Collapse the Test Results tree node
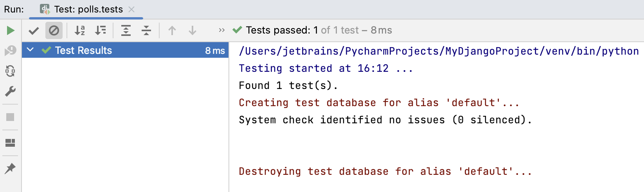The height and width of the screenshot is (192, 644). coord(30,50)
